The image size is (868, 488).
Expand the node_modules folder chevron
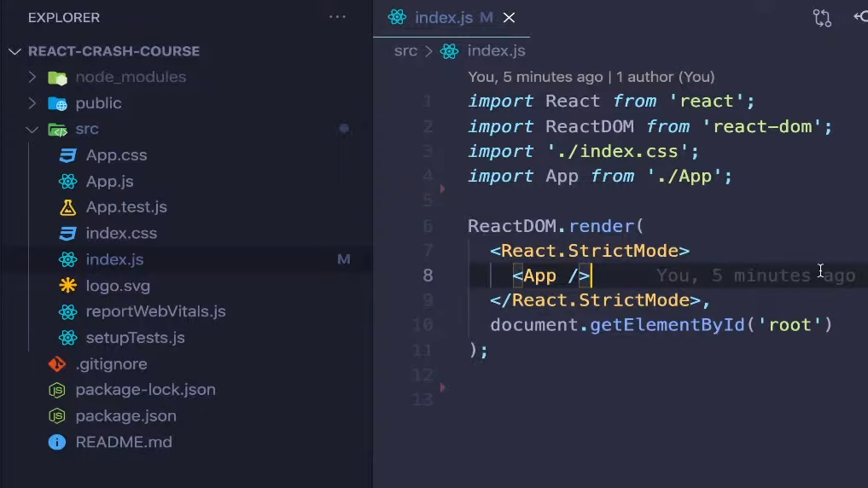point(32,77)
